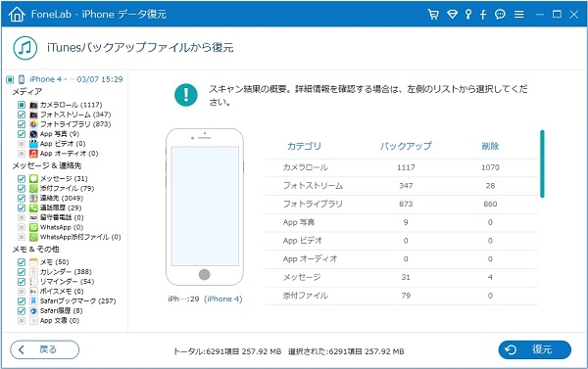Screen dimensions: 588x369
Task: Uncheck メッセージ (31) checkbox
Action: (22, 179)
